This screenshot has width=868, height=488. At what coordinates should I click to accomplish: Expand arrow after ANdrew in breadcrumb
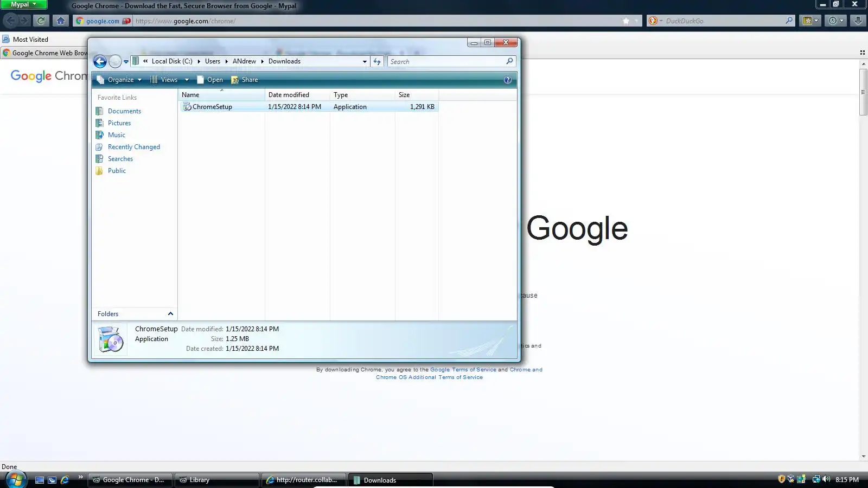coord(262,61)
